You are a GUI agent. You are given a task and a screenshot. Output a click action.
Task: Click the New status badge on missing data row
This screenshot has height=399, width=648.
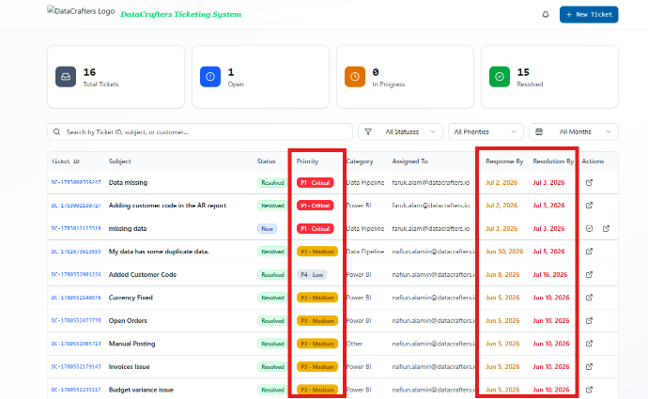[x=267, y=229]
